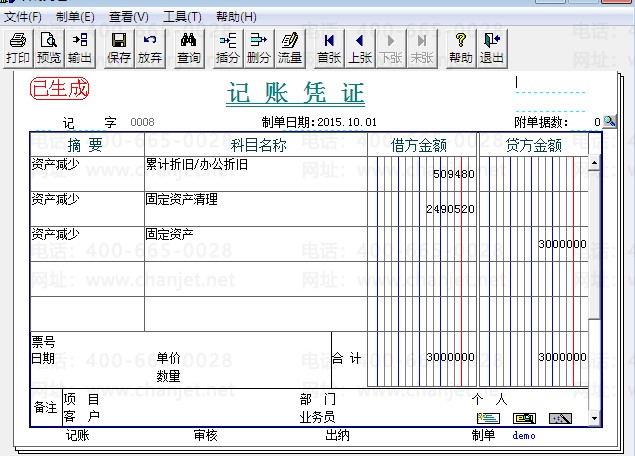Click magnifier icon beside 附单据数
This screenshot has width=635, height=456.
click(x=609, y=122)
